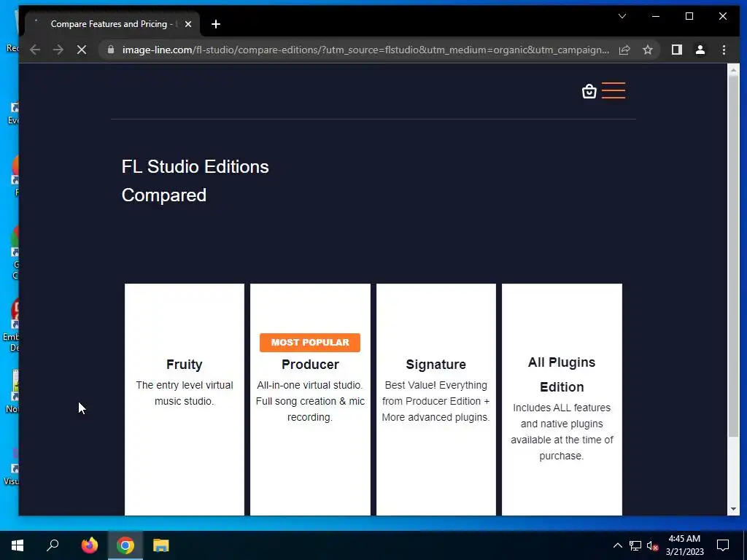Select the Producer edition heading
Viewport: 747px width, 560px height.
pyautogui.click(x=310, y=365)
